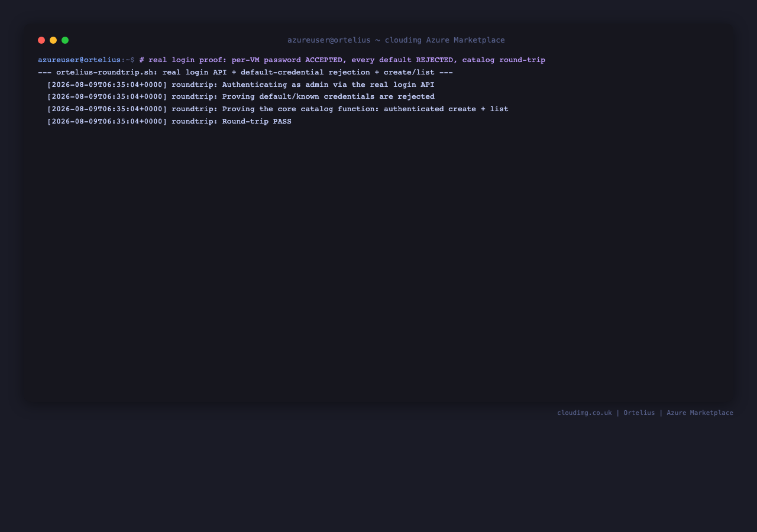The width and height of the screenshot is (757, 532).
Task: Click the 'Proving the core catalog function' line
Action: point(278,109)
